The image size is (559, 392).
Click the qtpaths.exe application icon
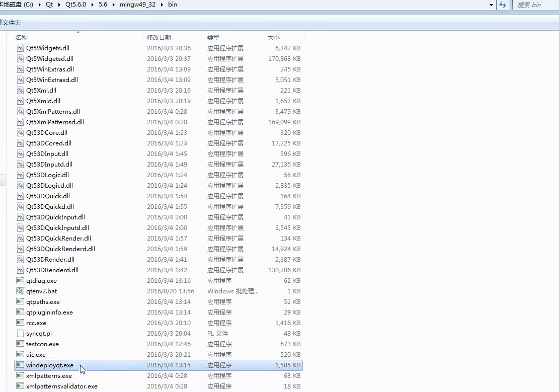(x=20, y=302)
